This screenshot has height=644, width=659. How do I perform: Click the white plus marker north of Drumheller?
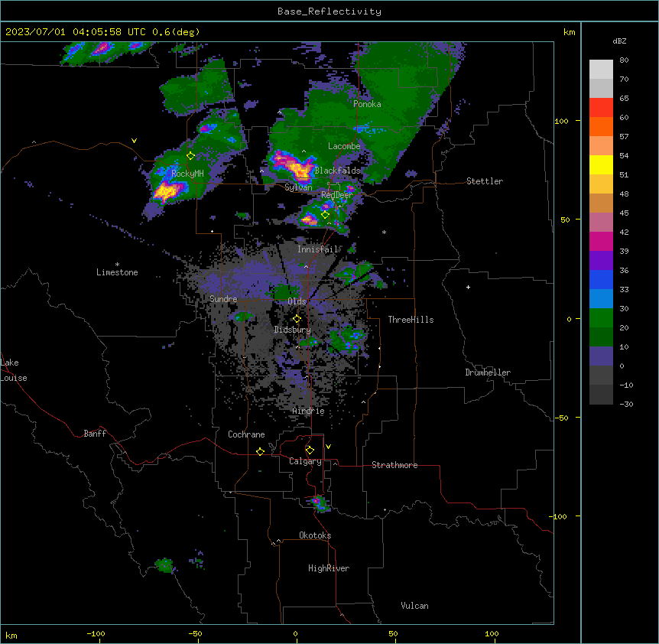point(468,287)
